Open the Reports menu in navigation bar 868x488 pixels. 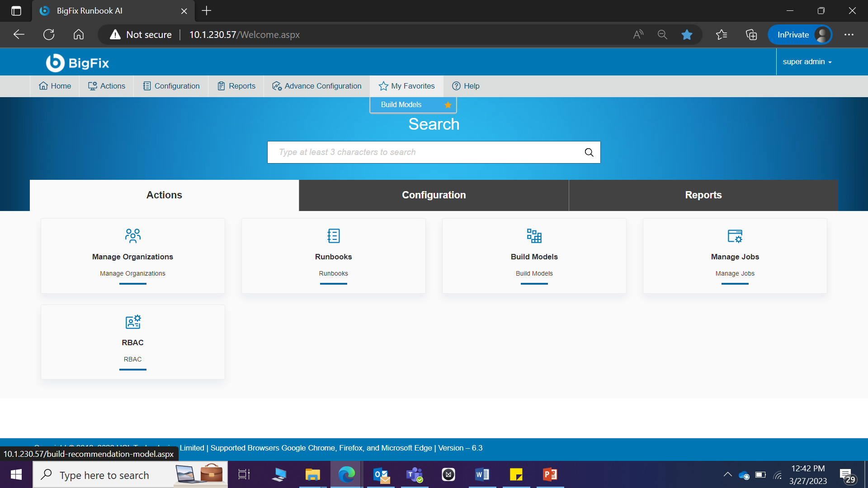click(236, 86)
